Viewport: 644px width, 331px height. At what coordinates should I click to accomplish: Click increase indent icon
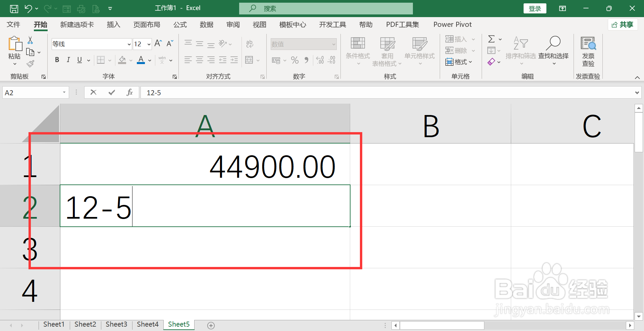(x=234, y=60)
